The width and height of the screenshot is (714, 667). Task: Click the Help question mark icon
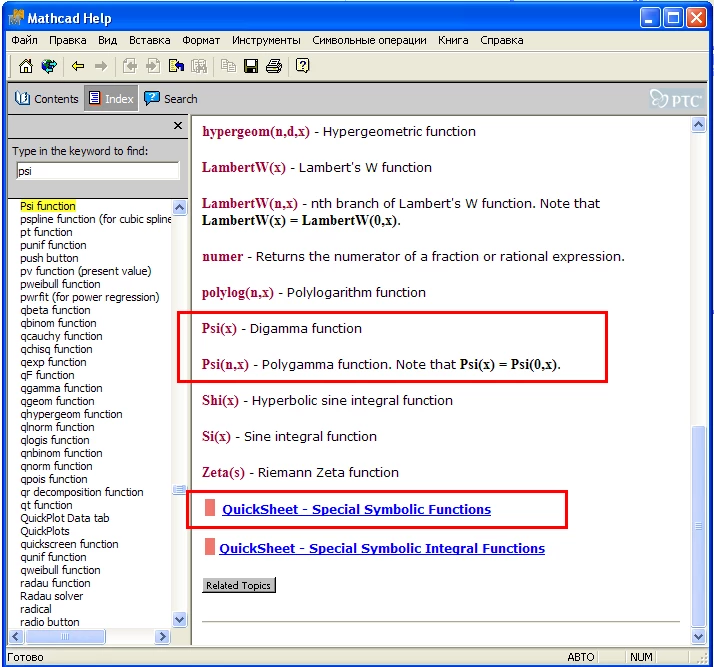point(302,66)
